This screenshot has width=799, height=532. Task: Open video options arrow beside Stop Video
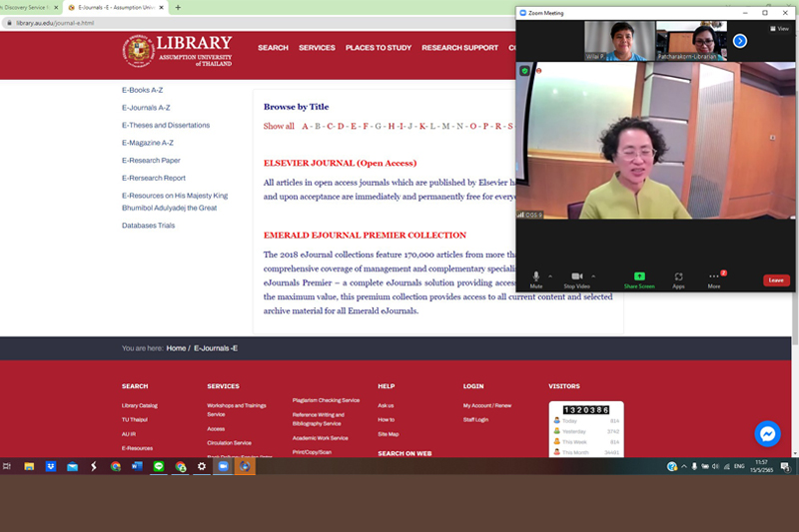593,276
